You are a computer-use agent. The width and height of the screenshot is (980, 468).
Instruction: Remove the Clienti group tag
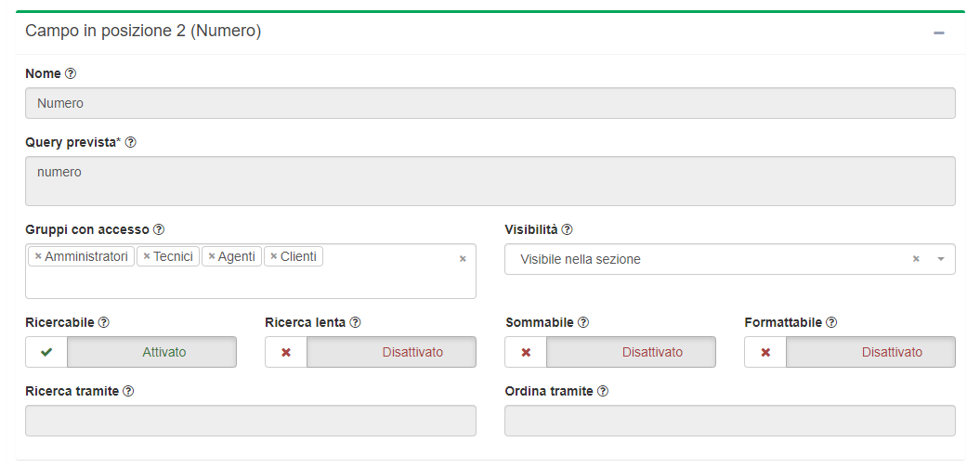pyautogui.click(x=274, y=256)
